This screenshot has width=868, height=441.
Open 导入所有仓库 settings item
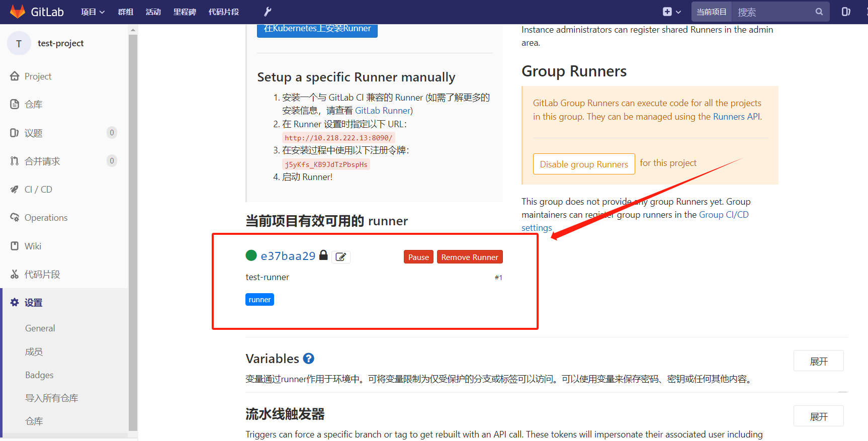[52, 398]
